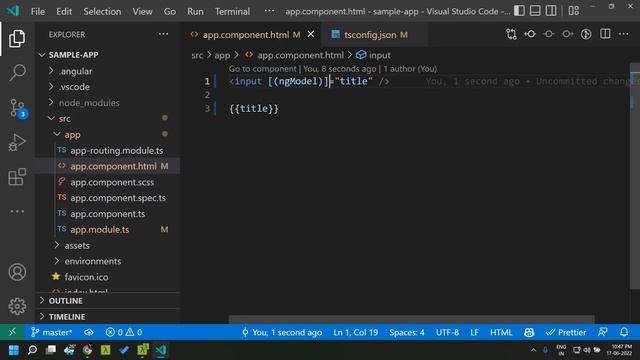Open the Go menu

point(169,11)
